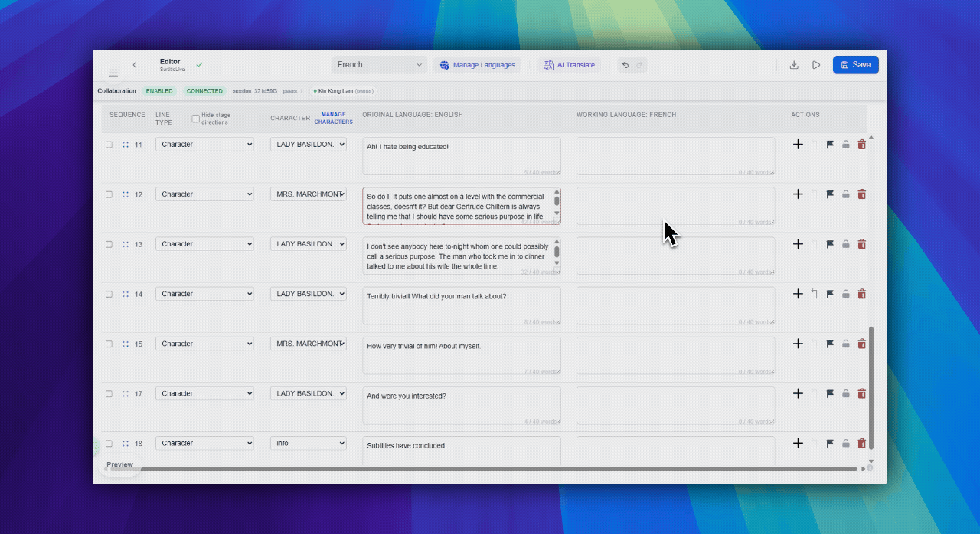Click the Kin Kong Lam owner badge
This screenshot has width=980, height=534.
(344, 91)
